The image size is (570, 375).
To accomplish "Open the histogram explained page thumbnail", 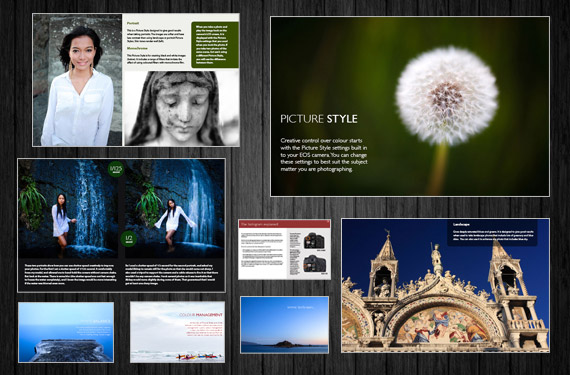I will [x=284, y=249].
